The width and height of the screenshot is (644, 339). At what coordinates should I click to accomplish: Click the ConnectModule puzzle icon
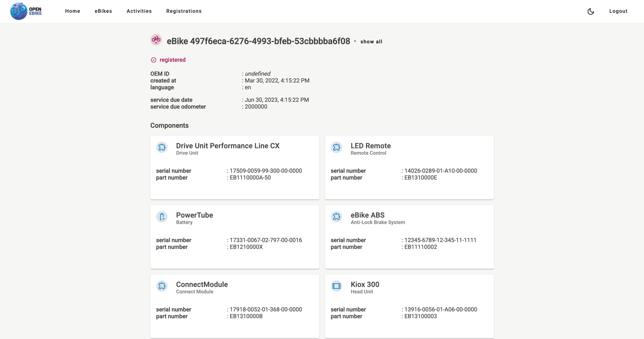click(162, 286)
